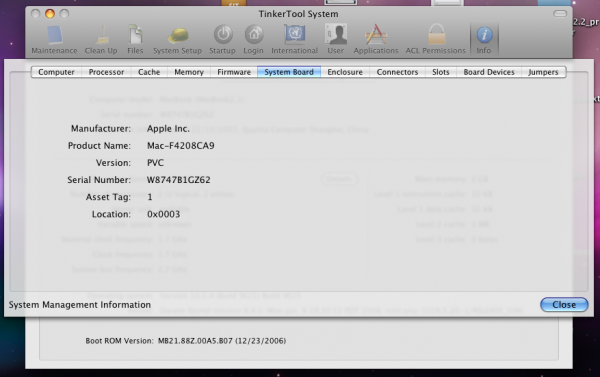Select the Startup power icon
The width and height of the screenshot is (600, 377).
pyautogui.click(x=222, y=40)
